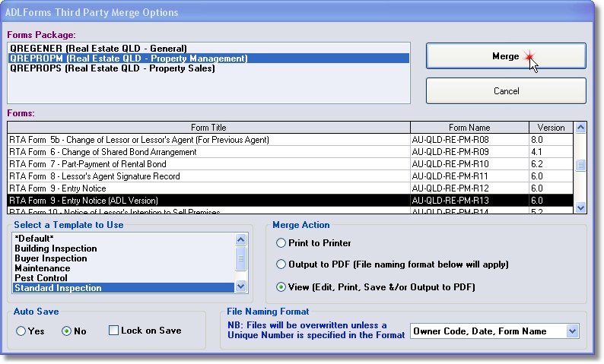Click template list scroll up arrow
The height and width of the screenshot is (364, 604).
tap(240, 239)
